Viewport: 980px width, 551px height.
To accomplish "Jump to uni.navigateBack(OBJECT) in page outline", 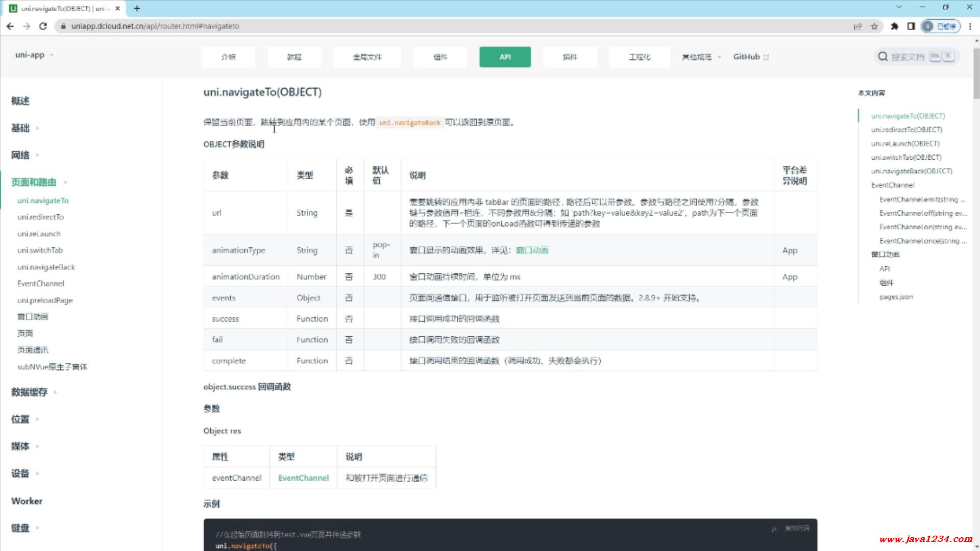I will coord(912,171).
